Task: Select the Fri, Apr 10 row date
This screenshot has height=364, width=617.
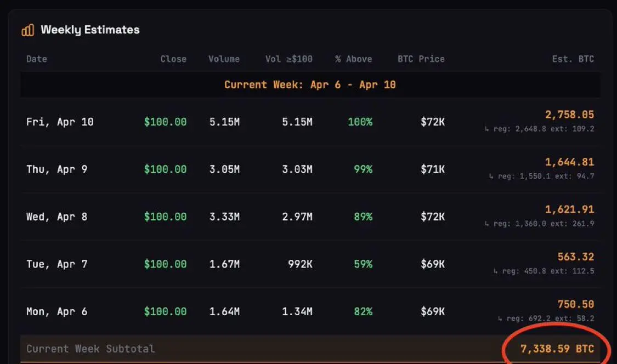Action: [x=60, y=122]
